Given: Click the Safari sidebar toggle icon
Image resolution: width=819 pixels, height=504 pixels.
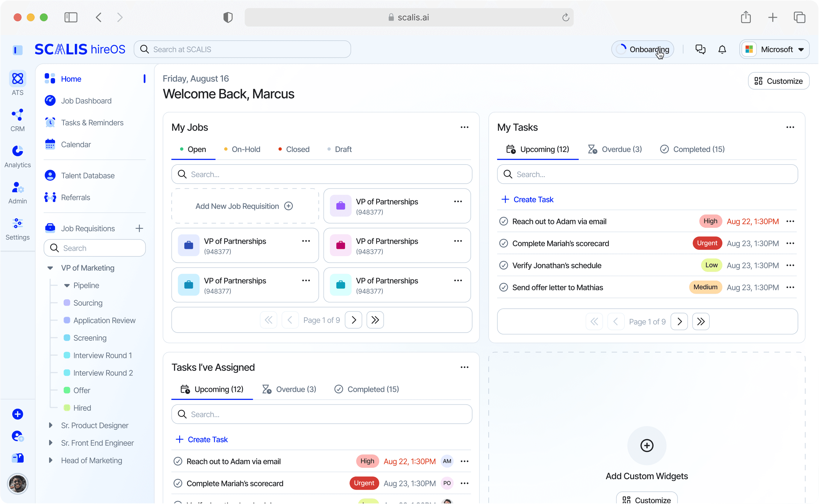Looking at the screenshot, I should [71, 17].
